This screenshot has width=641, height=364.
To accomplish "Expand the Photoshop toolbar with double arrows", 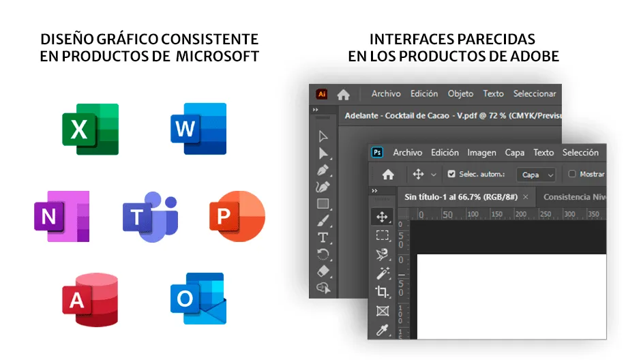I will coord(374,191).
